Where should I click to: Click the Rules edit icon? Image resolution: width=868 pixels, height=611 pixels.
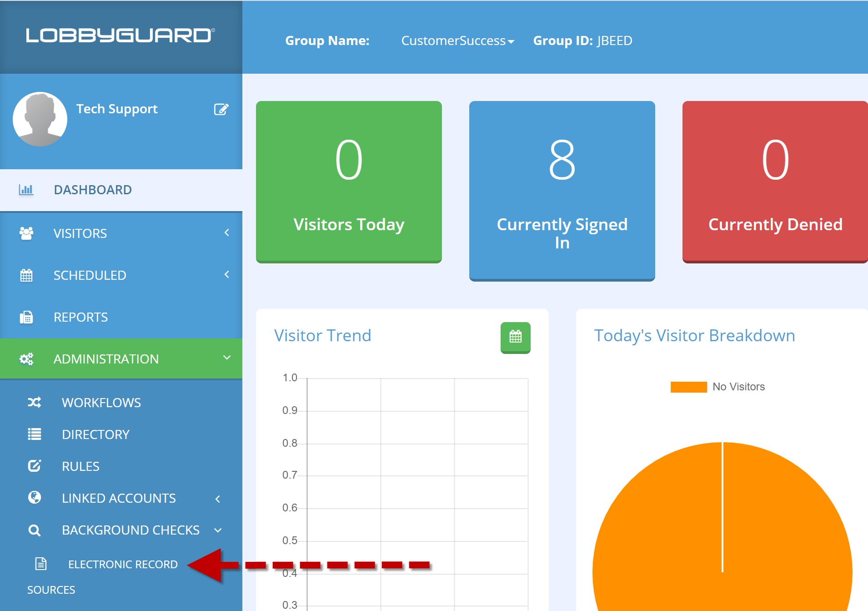[35, 466]
